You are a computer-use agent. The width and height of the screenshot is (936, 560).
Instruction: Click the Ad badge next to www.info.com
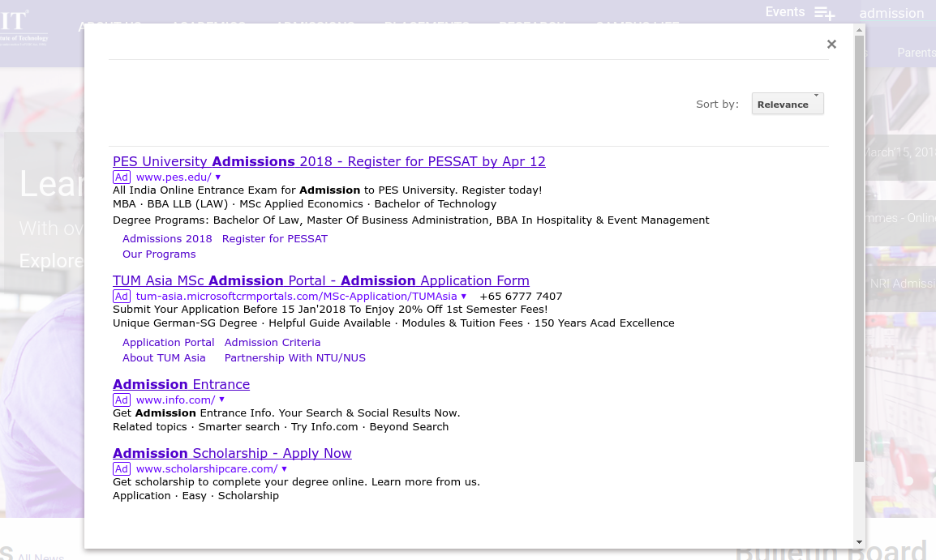pyautogui.click(x=121, y=400)
